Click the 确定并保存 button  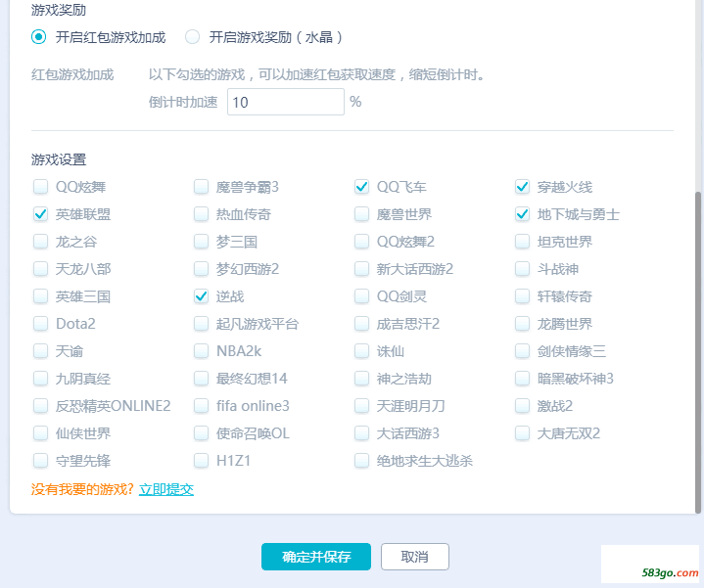(316, 557)
